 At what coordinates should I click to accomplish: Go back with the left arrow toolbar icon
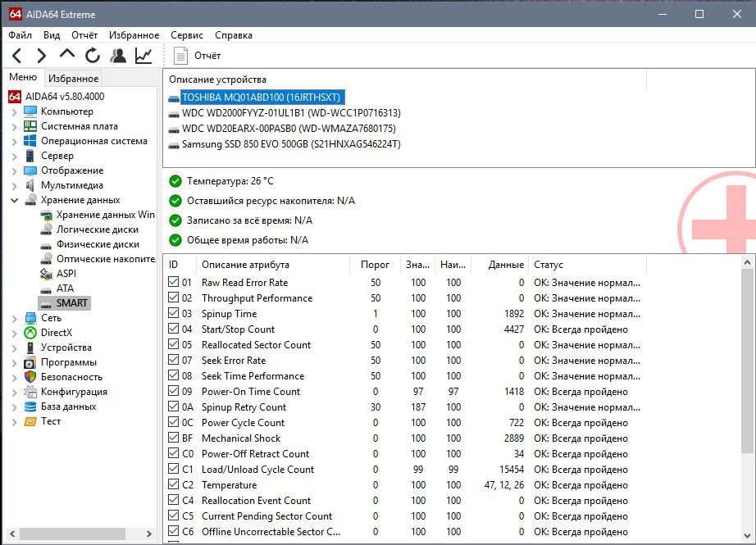coord(17,56)
